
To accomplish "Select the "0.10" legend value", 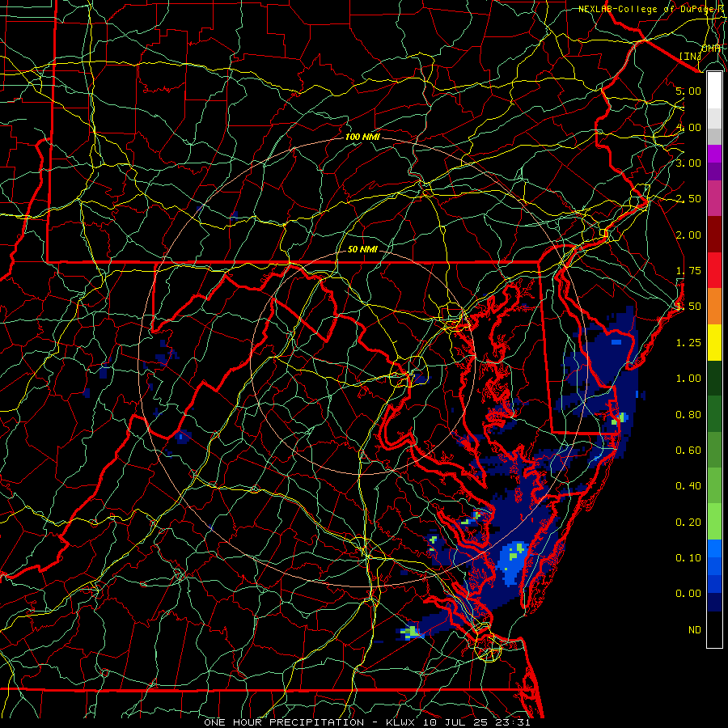I will [x=688, y=558].
